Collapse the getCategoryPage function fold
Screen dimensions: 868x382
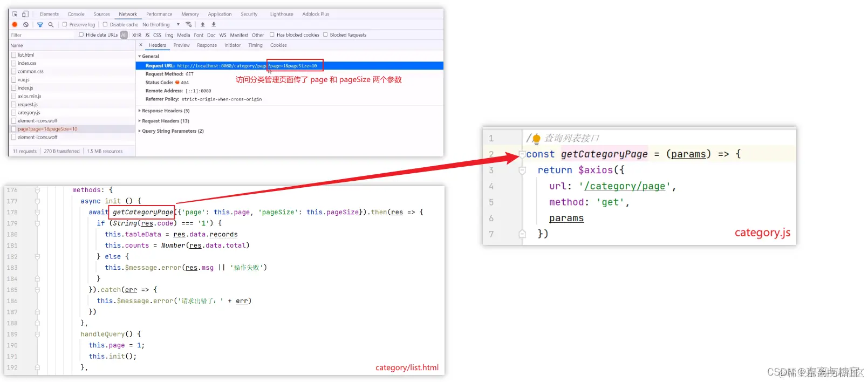tap(522, 154)
